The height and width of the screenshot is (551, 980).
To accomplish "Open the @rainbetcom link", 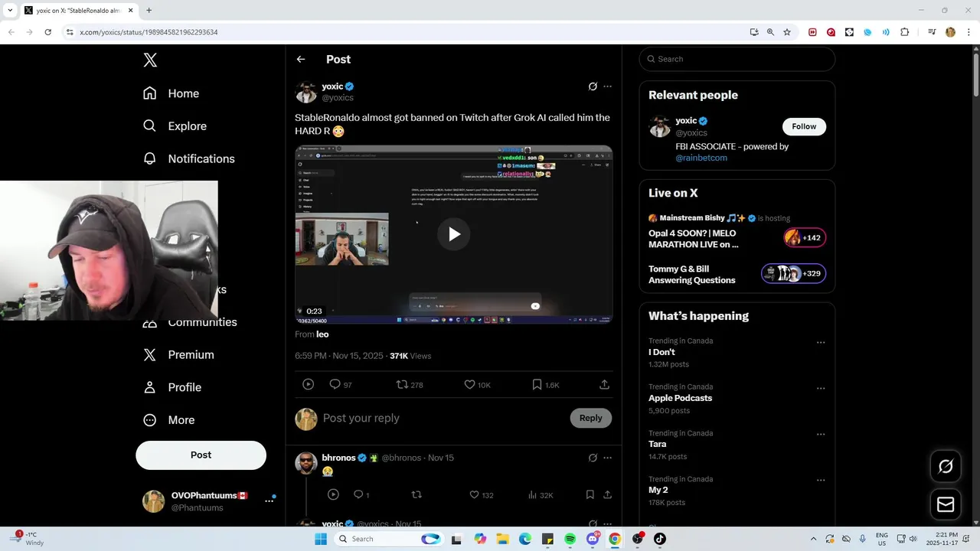I will [x=701, y=158].
